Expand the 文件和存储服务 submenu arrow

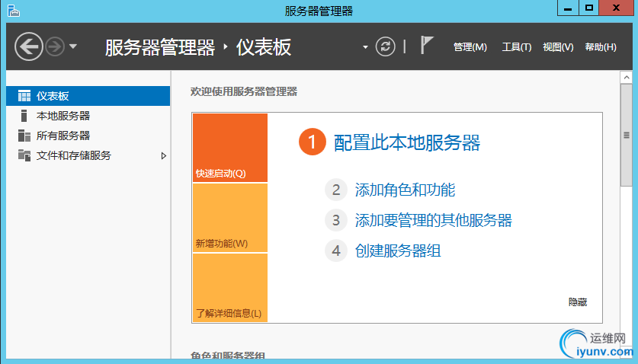tap(164, 156)
